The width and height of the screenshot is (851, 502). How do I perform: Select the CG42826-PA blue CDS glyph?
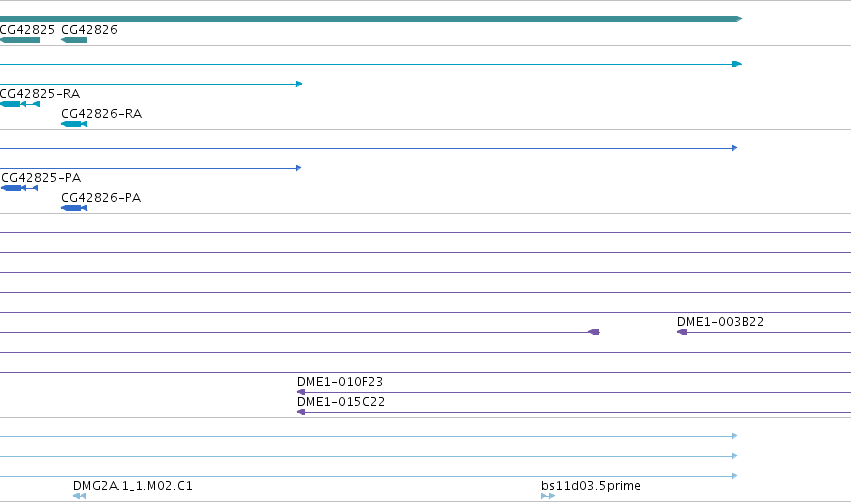click(x=74, y=208)
